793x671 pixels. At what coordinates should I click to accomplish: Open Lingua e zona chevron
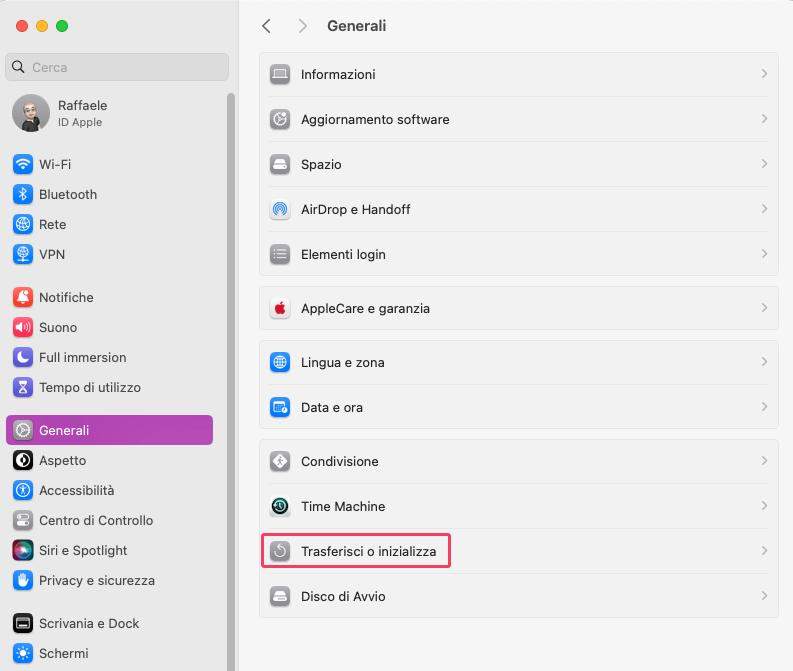(x=764, y=362)
